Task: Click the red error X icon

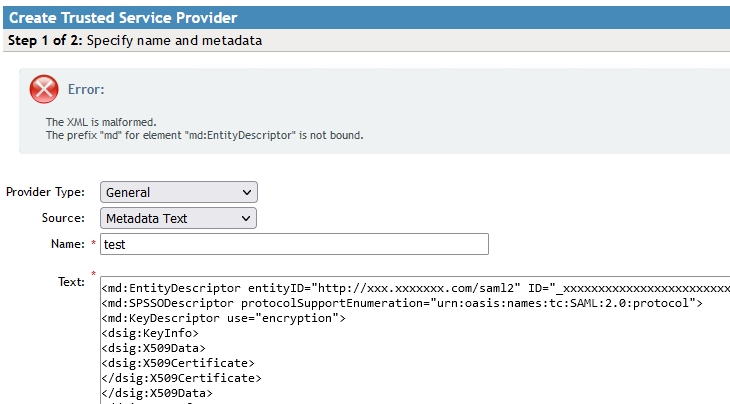Action: pyautogui.click(x=44, y=90)
